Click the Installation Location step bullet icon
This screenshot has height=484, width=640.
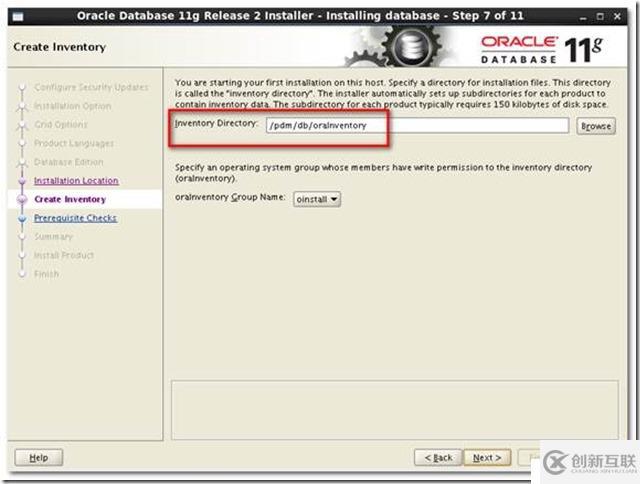22,181
